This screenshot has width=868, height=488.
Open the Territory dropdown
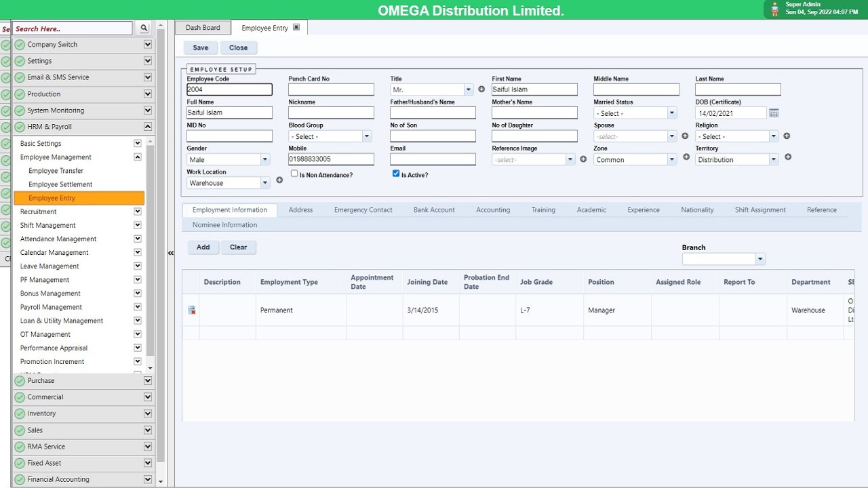tap(774, 160)
